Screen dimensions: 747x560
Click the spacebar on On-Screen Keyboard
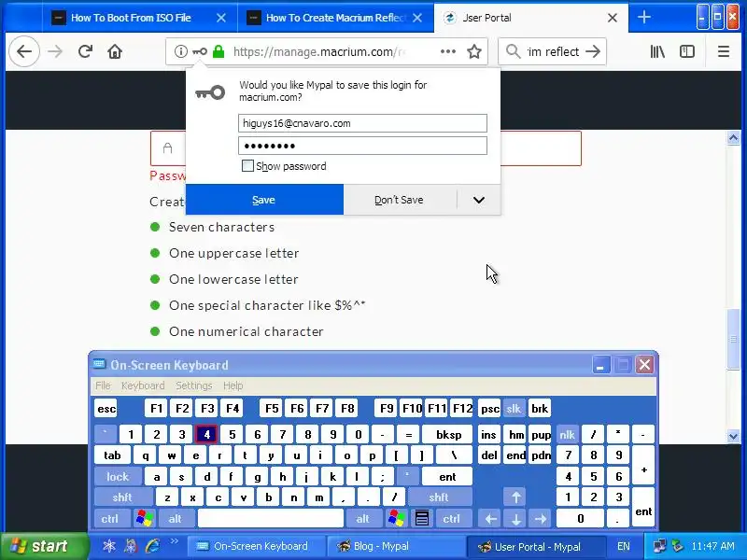coord(271,518)
